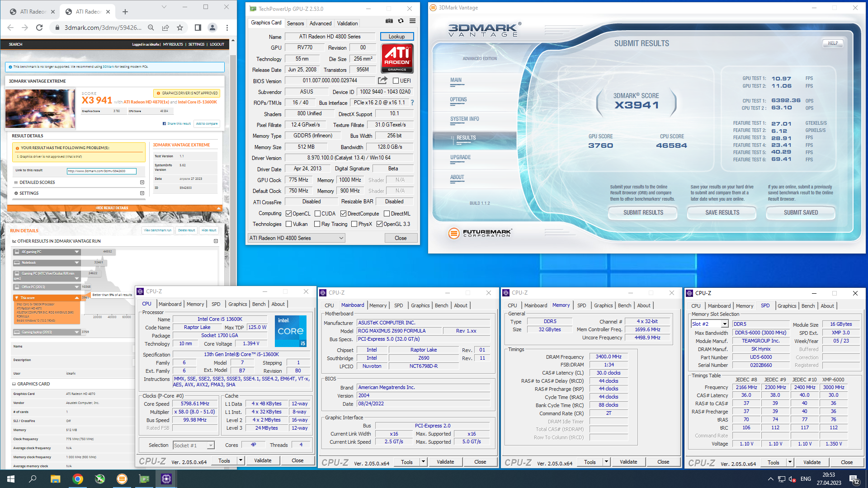Open Bench tab in first CPU-Z window

click(x=259, y=304)
